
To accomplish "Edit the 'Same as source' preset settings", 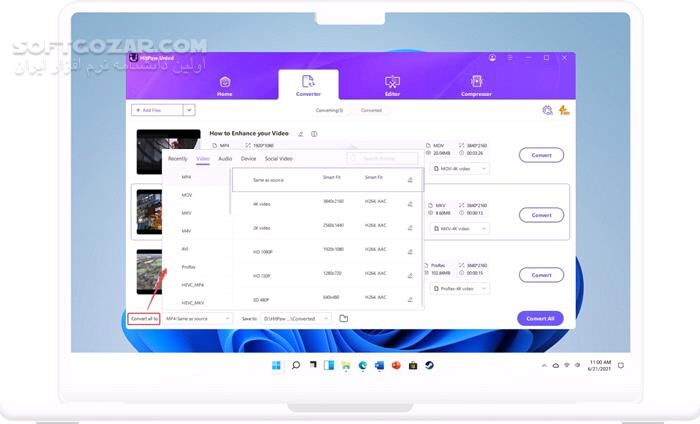I will [x=410, y=180].
